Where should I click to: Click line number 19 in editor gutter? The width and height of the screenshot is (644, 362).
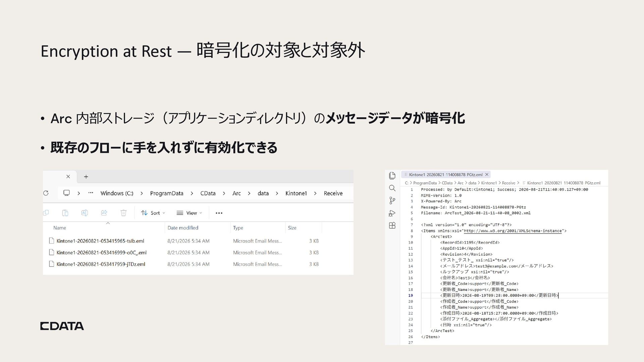pyautogui.click(x=411, y=296)
